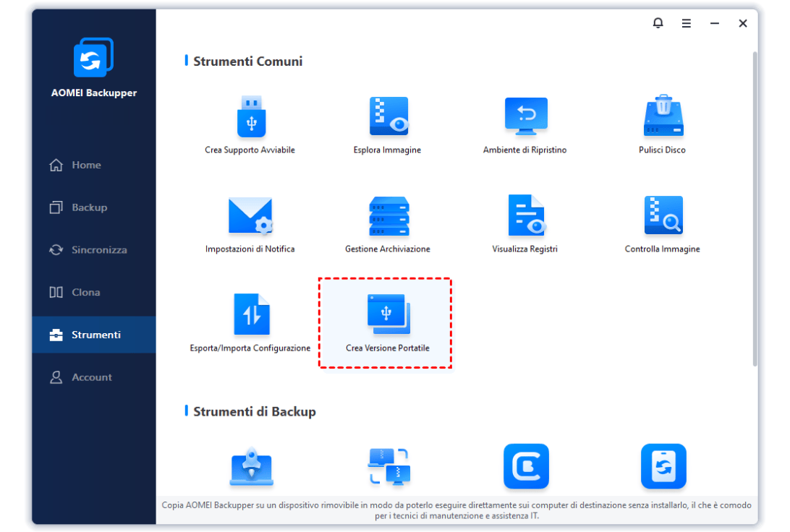Open Impostazioni di Notifica envelope icon
Viewport: 790px width, 532px height.
250,216
